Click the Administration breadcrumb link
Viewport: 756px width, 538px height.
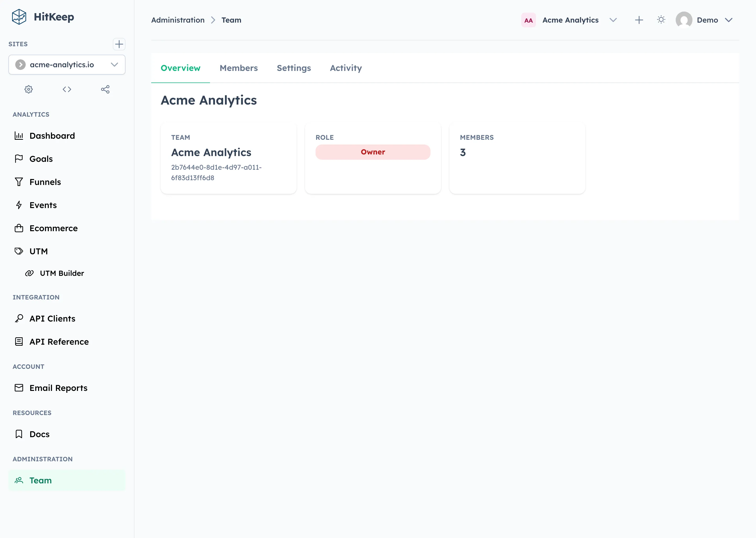178,20
